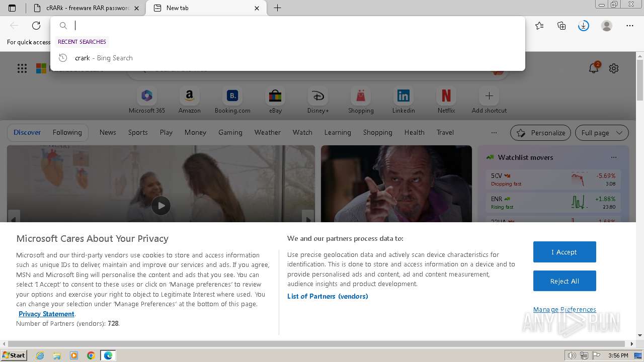Open the Downloads icon in toolbar
The width and height of the screenshot is (644, 362).
tap(584, 26)
